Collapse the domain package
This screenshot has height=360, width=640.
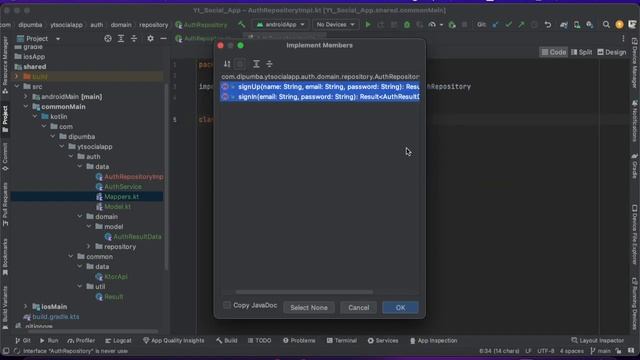pyautogui.click(x=80, y=217)
